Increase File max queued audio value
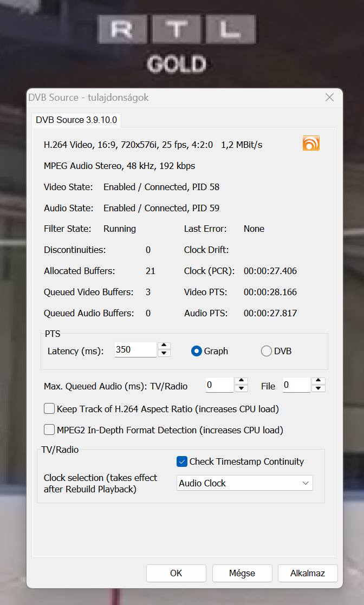 (318, 381)
